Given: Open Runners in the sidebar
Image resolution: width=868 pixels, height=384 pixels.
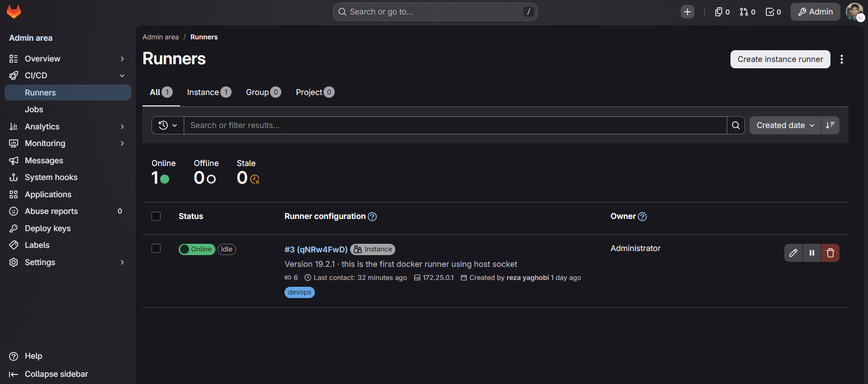Looking at the screenshot, I should click(68, 93).
